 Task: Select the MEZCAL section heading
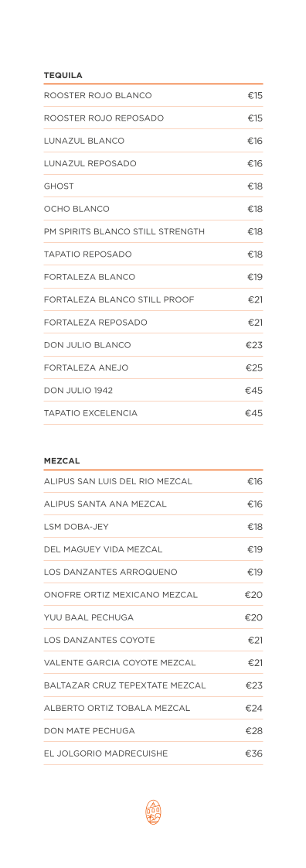pos(62,460)
